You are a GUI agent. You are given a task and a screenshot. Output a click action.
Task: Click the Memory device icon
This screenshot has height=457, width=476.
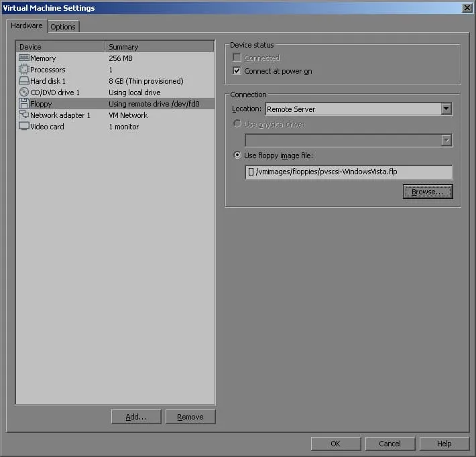24,58
